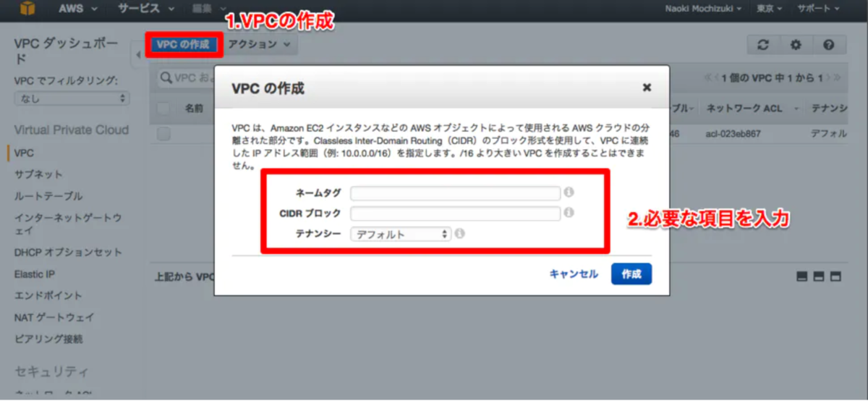Select VPC in the sidebar

(x=24, y=153)
